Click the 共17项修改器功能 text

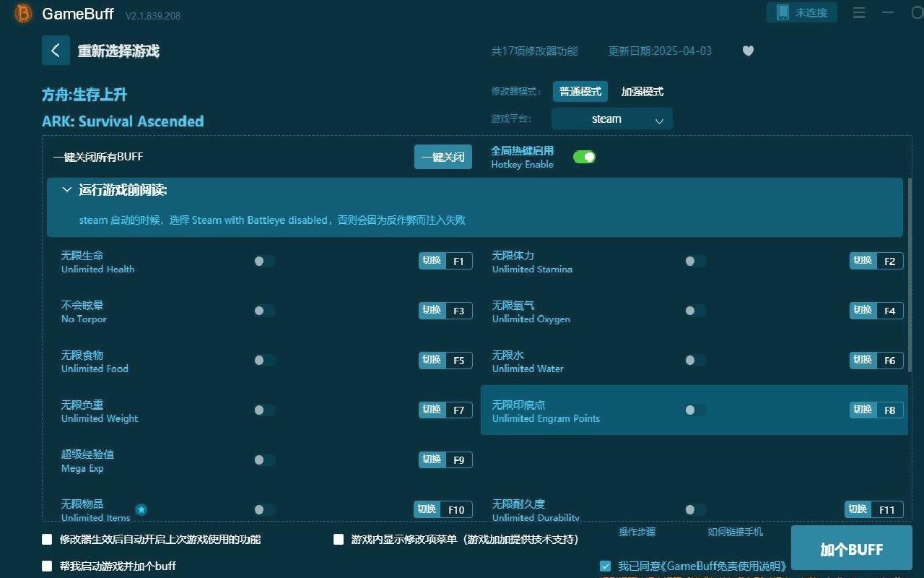coord(534,51)
